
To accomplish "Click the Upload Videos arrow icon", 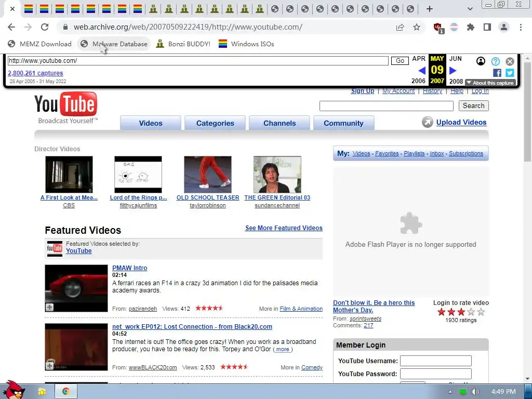I will (428, 122).
